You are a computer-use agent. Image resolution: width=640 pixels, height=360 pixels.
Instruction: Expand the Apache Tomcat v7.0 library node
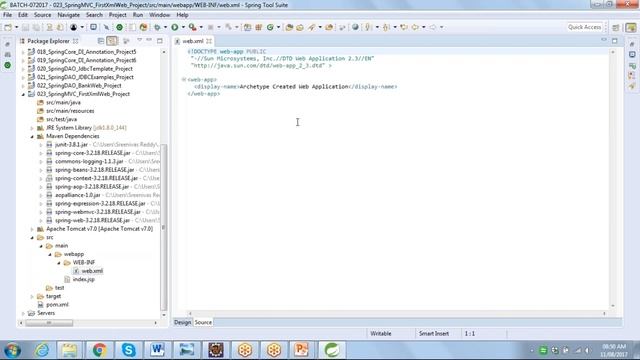pyautogui.click(x=32, y=229)
